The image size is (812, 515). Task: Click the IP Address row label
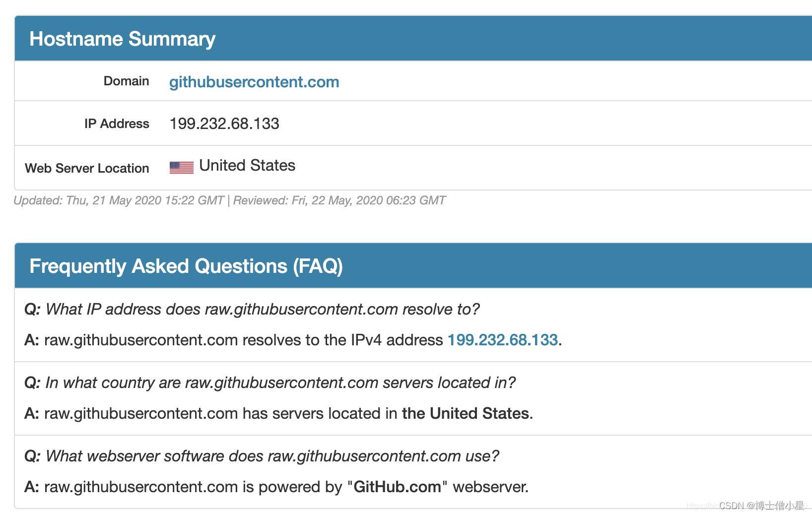point(117,124)
